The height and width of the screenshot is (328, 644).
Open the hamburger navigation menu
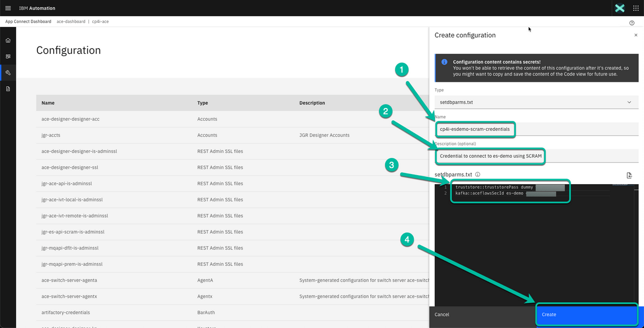pyautogui.click(x=7, y=8)
